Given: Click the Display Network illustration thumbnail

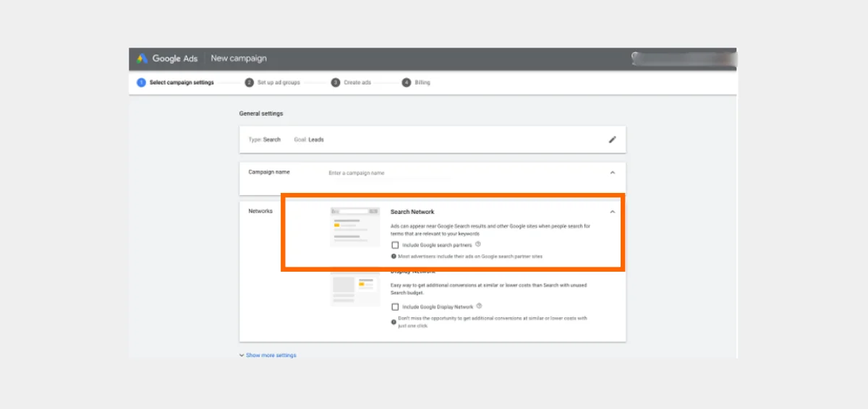Looking at the screenshot, I should tap(354, 288).
